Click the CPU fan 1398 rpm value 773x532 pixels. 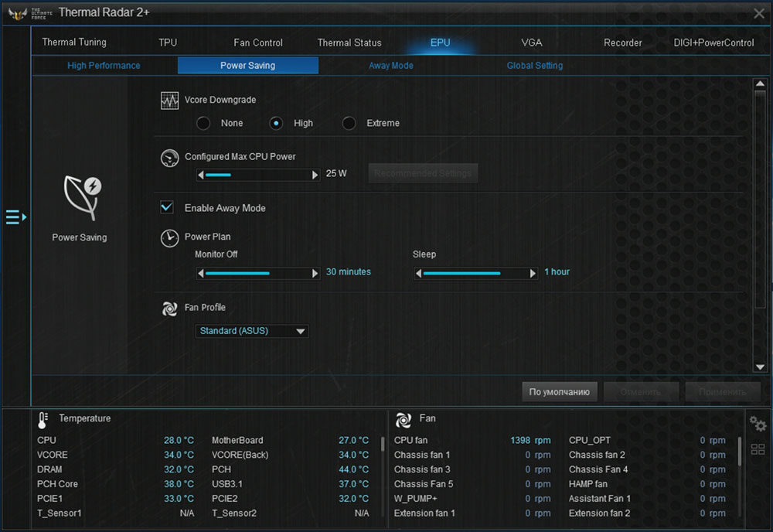(x=530, y=440)
